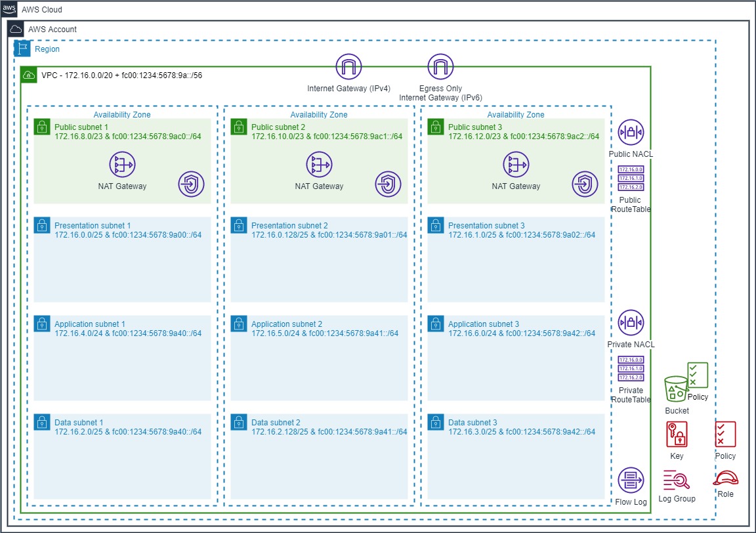Click NAT Gateway icon in Public subnet 1
The width and height of the screenshot is (756, 533).
pos(122,165)
